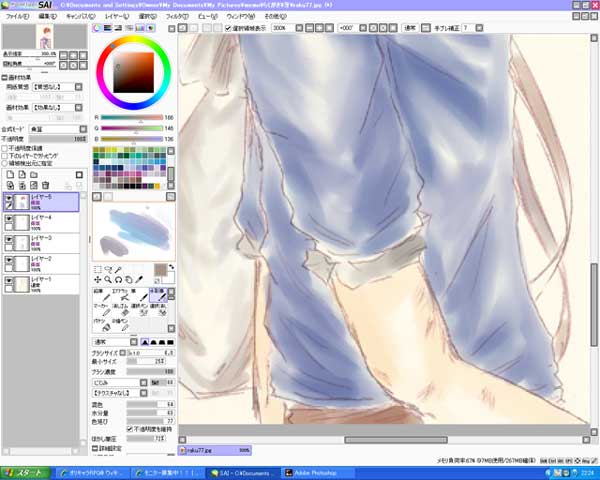
Task: Open the Edit menu
Action: [x=47, y=16]
